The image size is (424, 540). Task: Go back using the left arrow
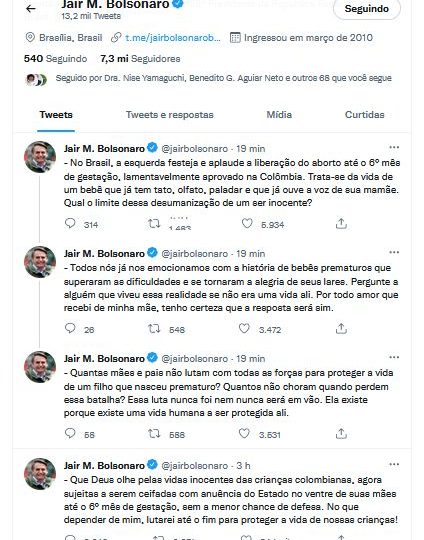[31, 9]
